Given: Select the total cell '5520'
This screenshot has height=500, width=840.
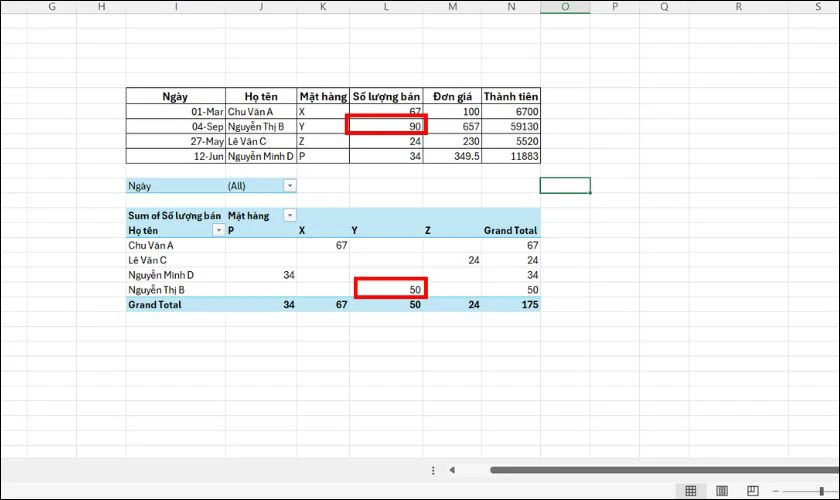Looking at the screenshot, I should tap(511, 141).
